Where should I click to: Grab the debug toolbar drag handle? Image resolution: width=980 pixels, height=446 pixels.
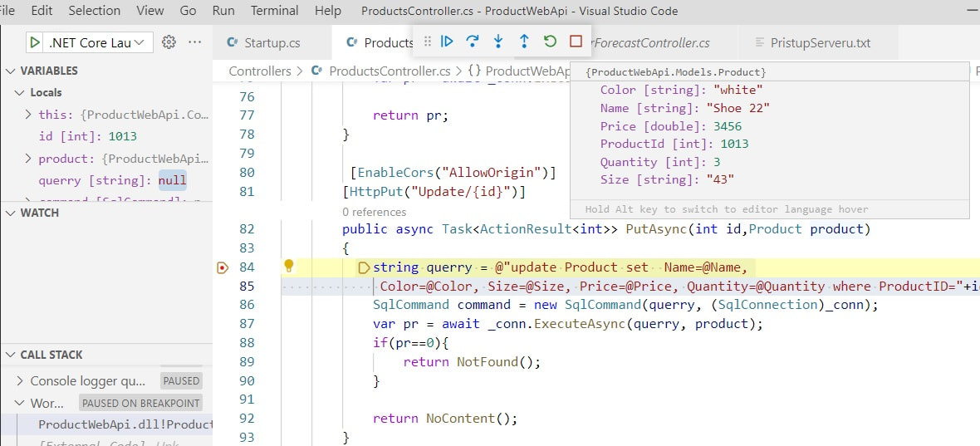coord(428,42)
